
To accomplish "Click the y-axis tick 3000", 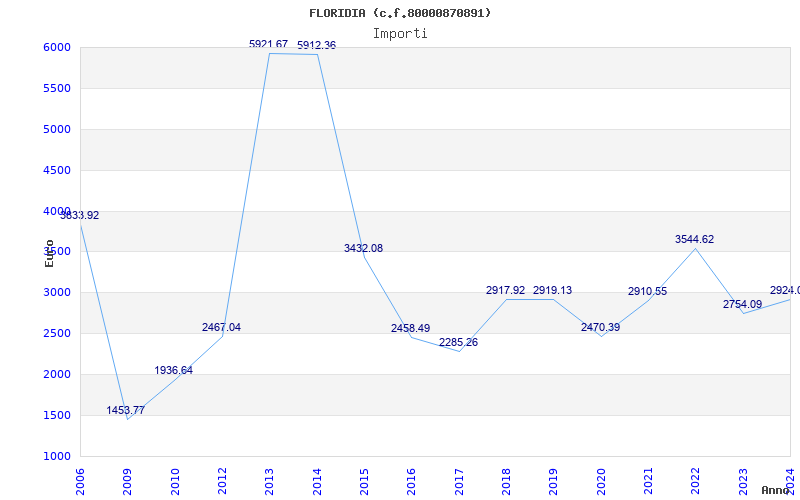I will [x=57, y=293].
